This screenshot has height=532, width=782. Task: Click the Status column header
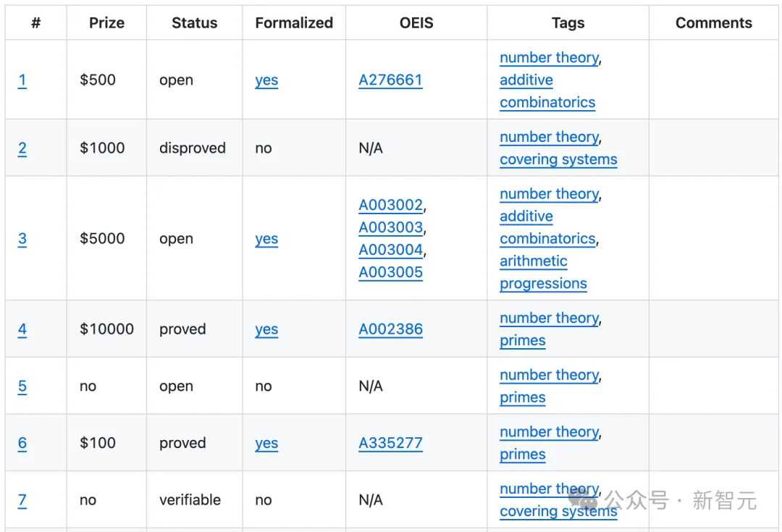[194, 23]
